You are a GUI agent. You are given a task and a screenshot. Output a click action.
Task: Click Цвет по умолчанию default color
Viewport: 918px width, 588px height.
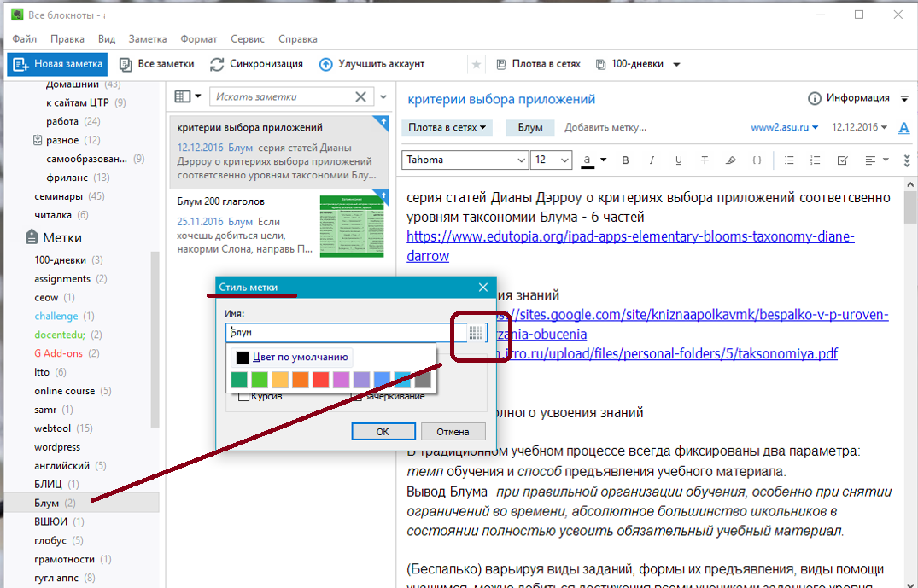coord(293,357)
